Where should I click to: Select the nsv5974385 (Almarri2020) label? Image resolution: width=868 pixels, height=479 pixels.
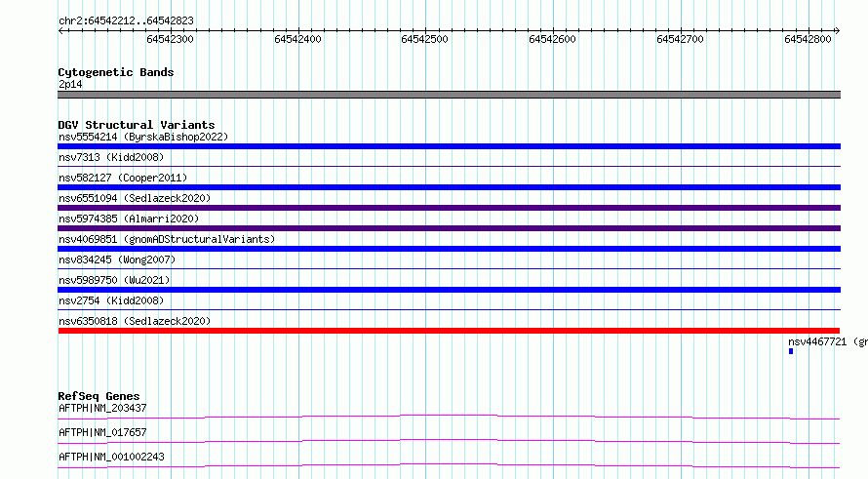(129, 219)
